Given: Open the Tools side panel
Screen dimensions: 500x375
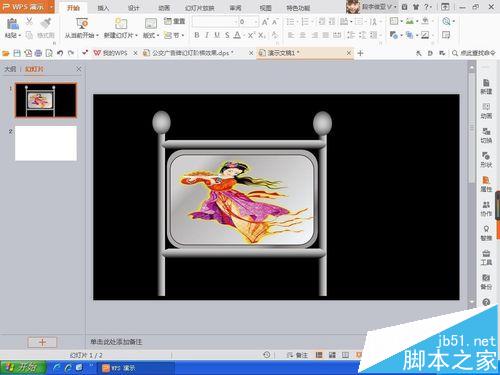Looking at the screenshot, I should coord(486,257).
